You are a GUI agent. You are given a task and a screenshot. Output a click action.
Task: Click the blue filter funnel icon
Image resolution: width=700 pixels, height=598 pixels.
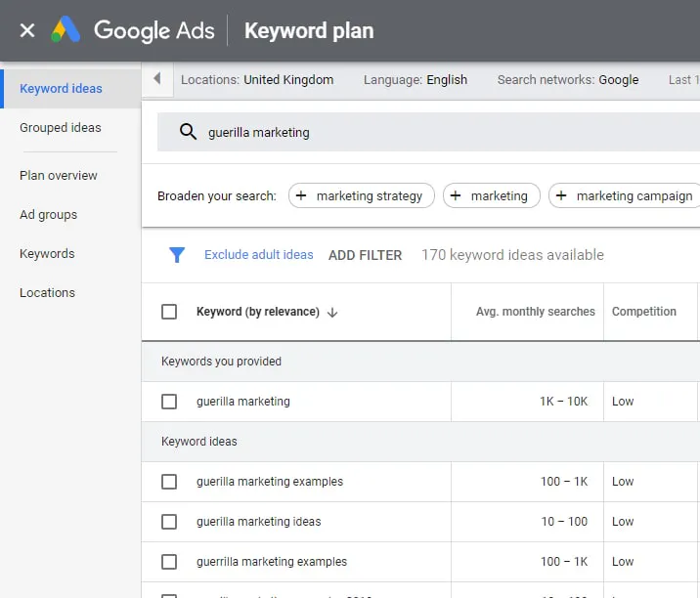coord(177,255)
